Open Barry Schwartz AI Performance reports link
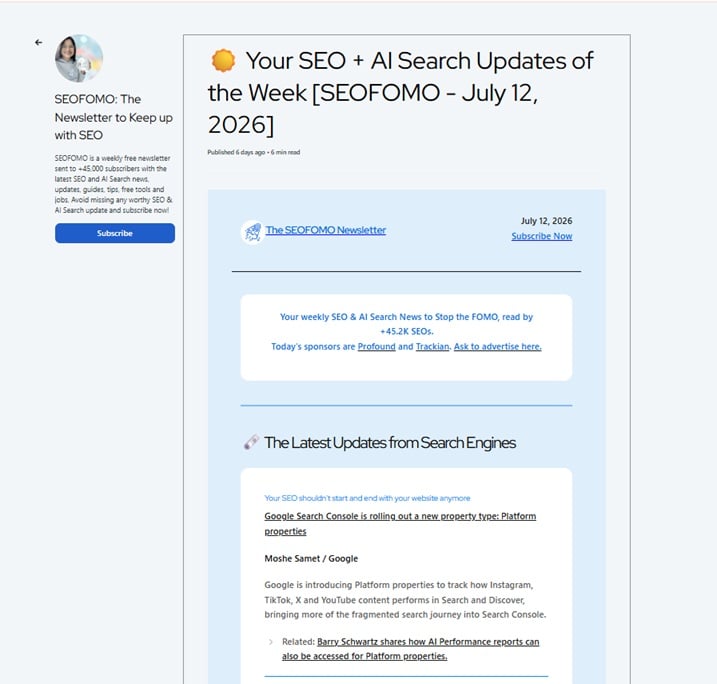717x684 pixels. click(411, 649)
